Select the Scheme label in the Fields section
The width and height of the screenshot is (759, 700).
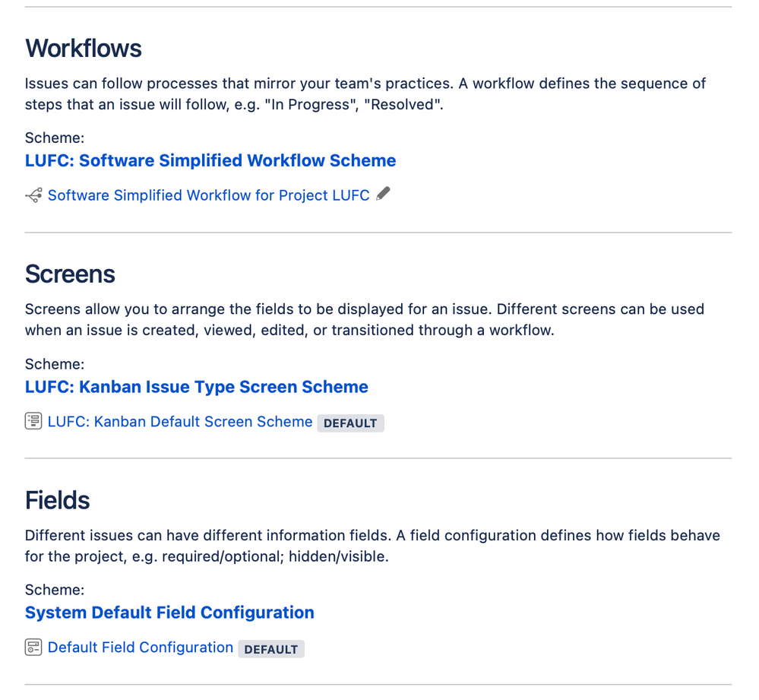tap(54, 590)
